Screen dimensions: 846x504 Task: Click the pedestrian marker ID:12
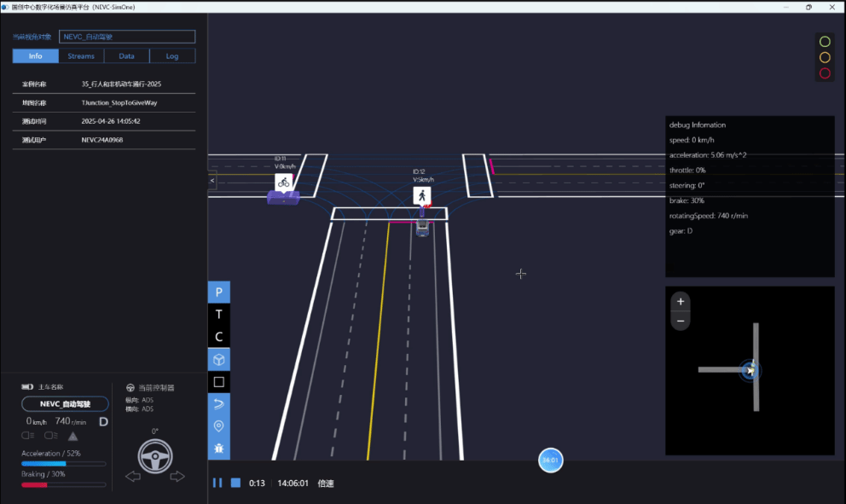[421, 196]
